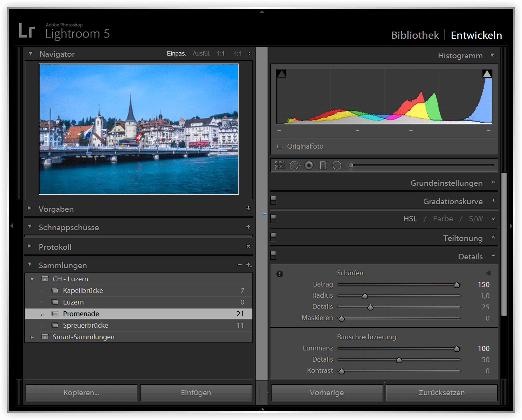Pick the Radial Filter tool

point(337,165)
